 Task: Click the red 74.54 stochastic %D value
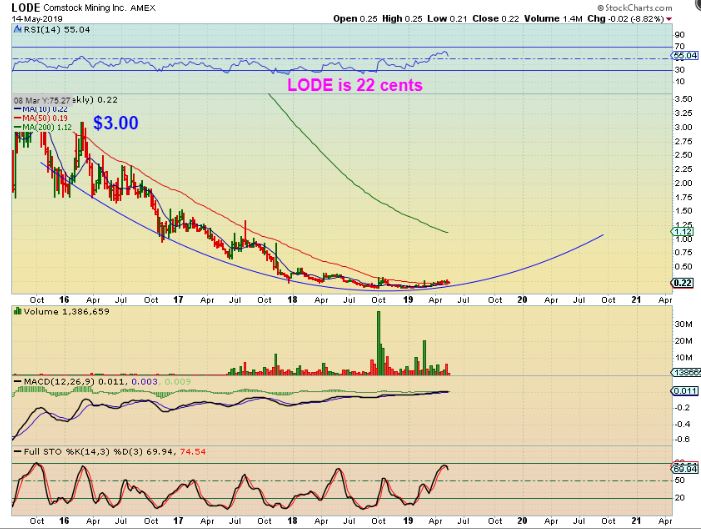click(x=193, y=452)
